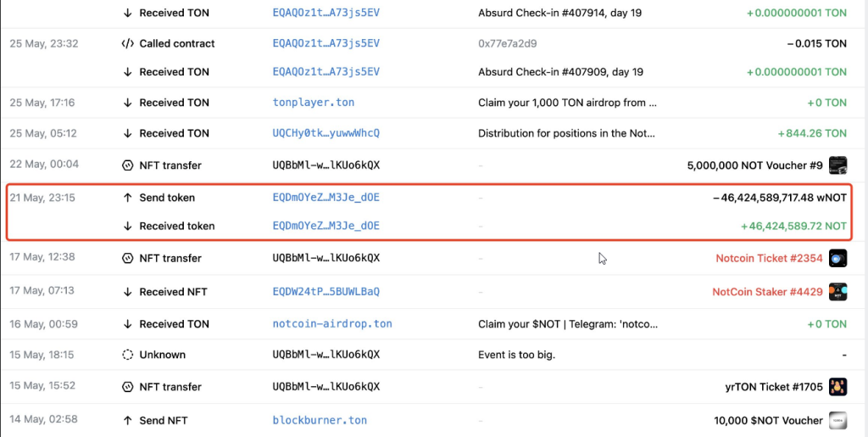The height and width of the screenshot is (437, 868).
Task: Click the Send token up-arrow icon
Action: 127,198
